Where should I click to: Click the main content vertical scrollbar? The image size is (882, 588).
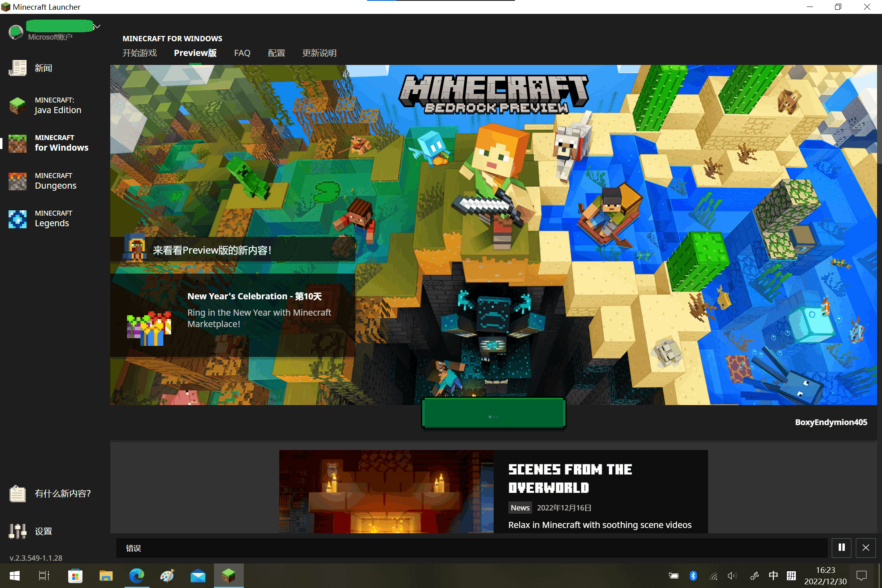click(x=879, y=114)
